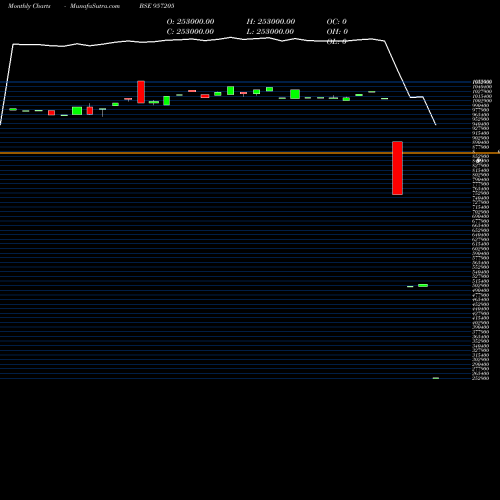
Task: Click the 'Monthly Charts' title text
Action: (x=29, y=6)
